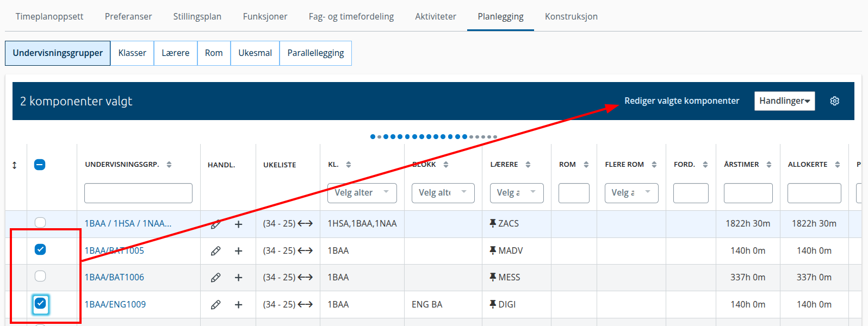Uncheck the 1BAA/ENG1009 checkbox

point(40,303)
